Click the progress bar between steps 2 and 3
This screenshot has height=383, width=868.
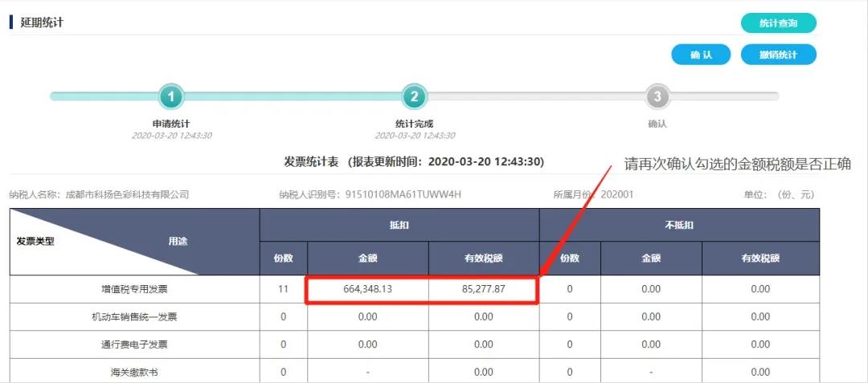tap(535, 97)
